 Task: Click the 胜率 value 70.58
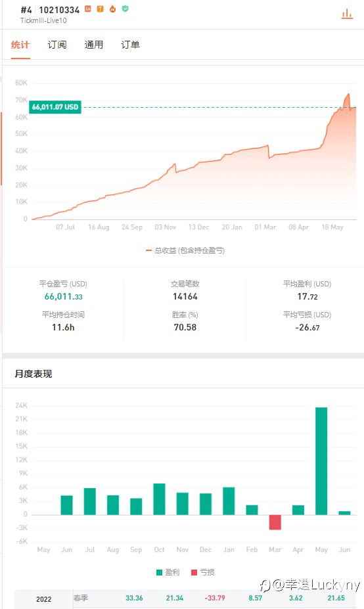coord(185,327)
